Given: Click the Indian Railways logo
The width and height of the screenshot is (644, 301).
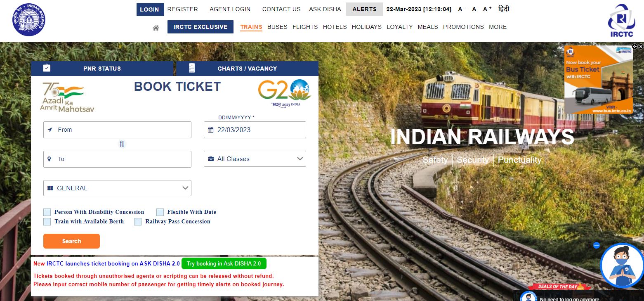Looking at the screenshot, I should tap(29, 20).
